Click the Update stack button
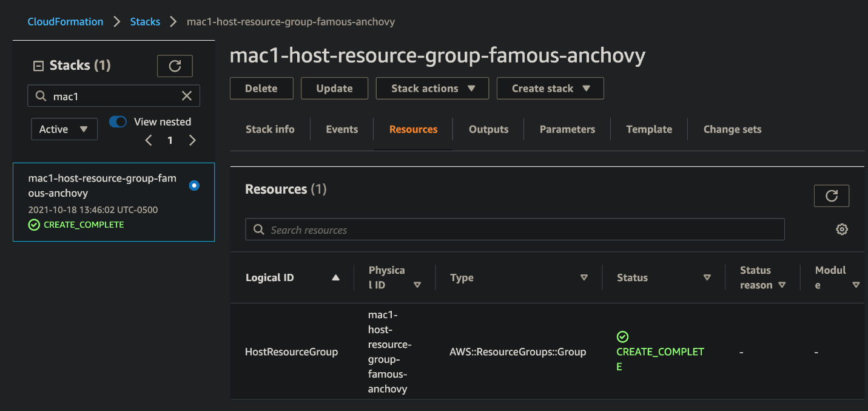Screen dimensions: 868x411 335,88
